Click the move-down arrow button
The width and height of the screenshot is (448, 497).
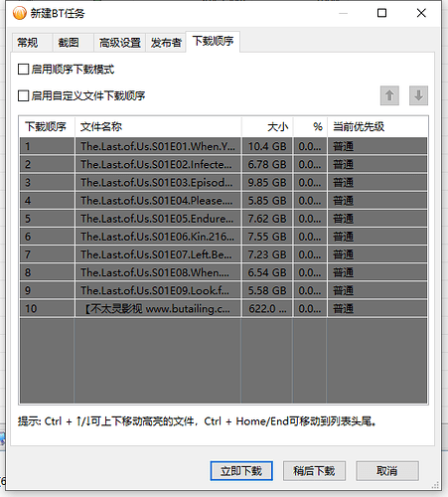point(418,95)
